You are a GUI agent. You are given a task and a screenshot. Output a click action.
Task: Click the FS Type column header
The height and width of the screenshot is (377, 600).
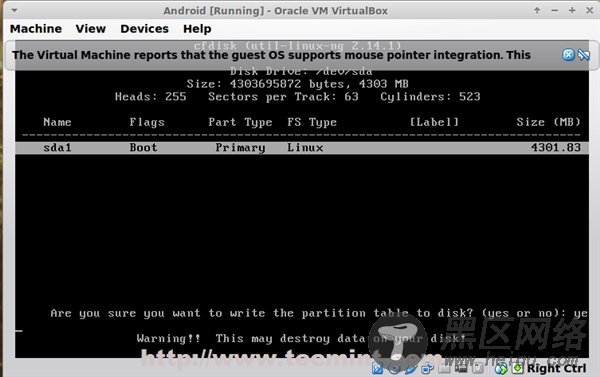312,122
